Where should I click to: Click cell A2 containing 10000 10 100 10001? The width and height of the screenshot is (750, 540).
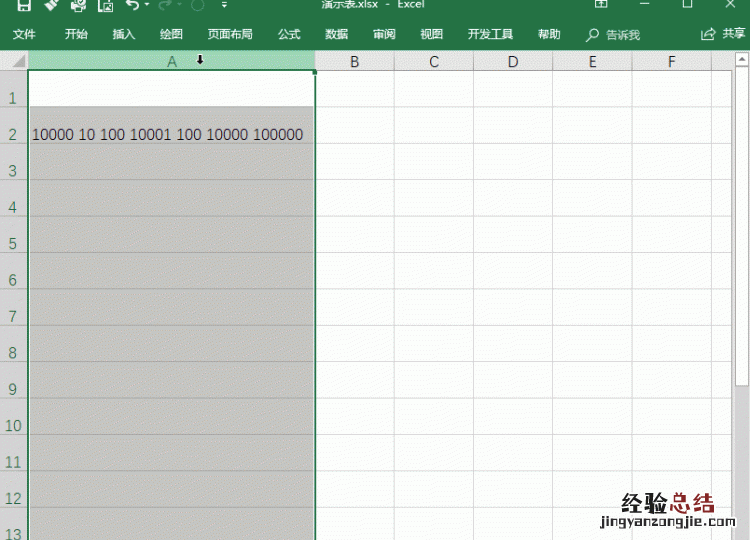click(171, 125)
